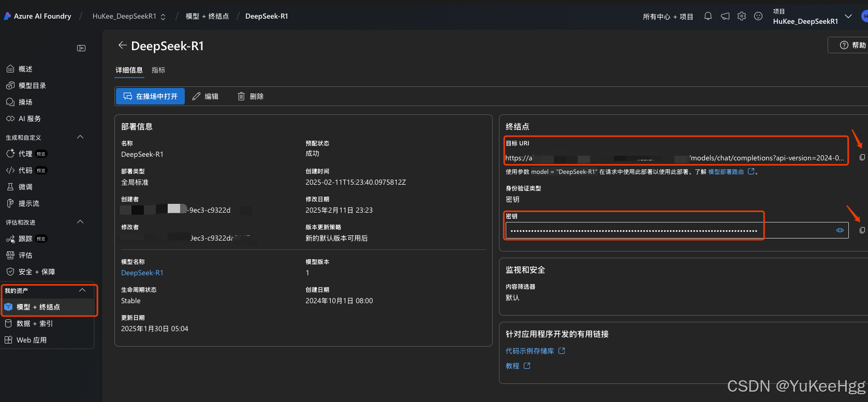
Task: Open the DeepSeek-R1 model name link
Action: pos(142,273)
